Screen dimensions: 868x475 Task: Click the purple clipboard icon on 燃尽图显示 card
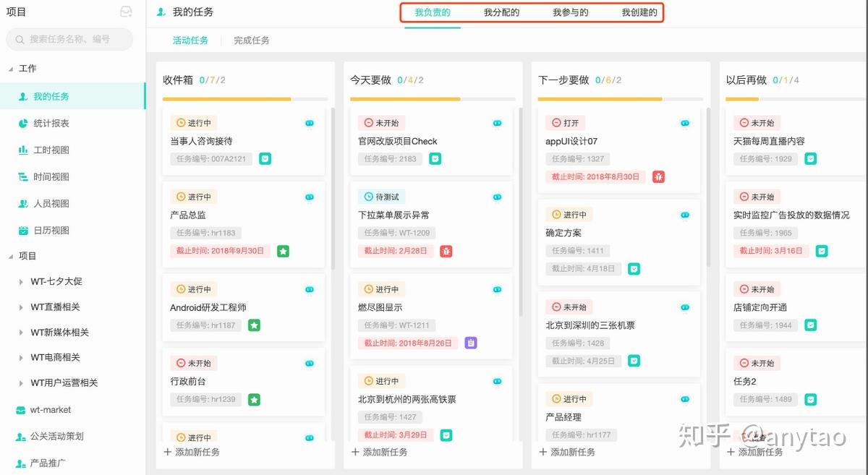click(x=471, y=343)
